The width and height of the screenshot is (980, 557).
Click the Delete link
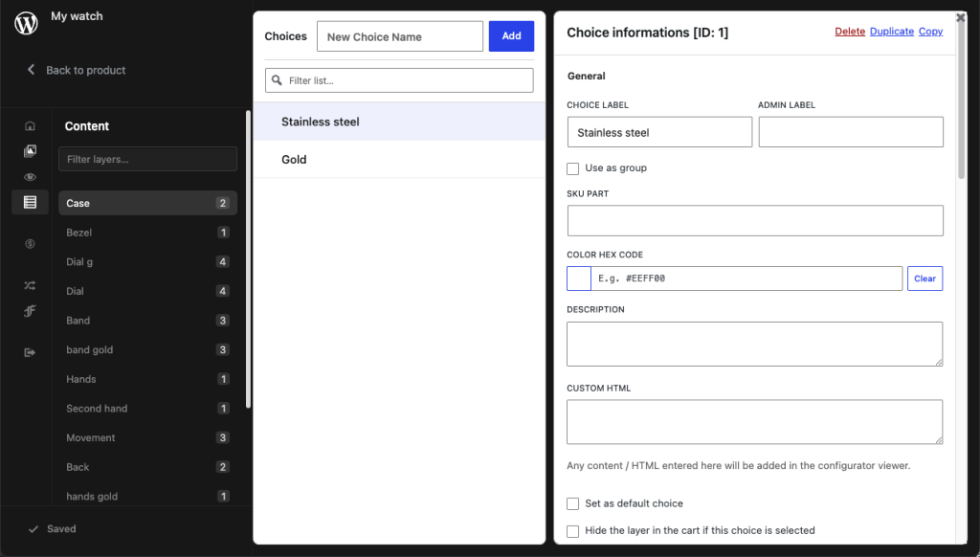pos(850,32)
